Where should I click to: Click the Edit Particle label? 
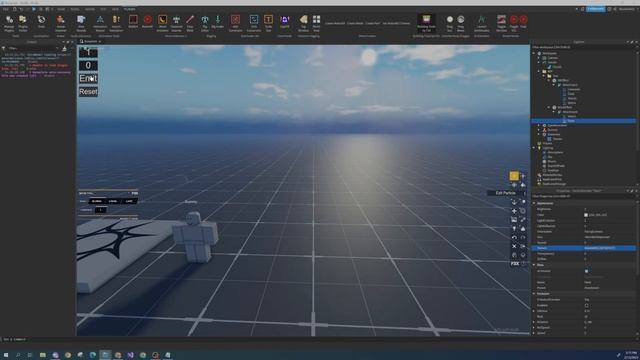point(505,193)
